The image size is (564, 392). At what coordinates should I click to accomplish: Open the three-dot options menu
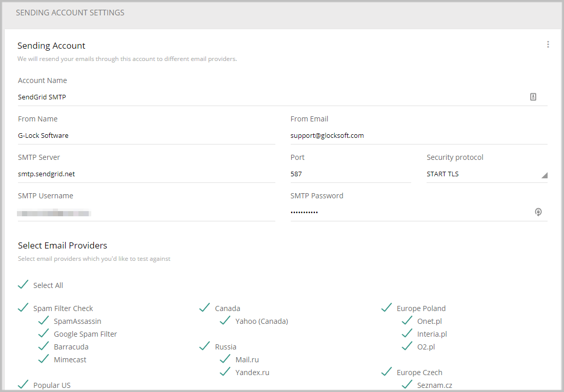click(548, 44)
